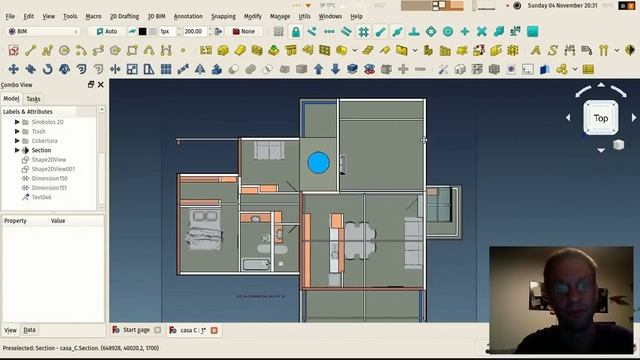Select the Polyline wire tool
640x360 pixels.
[47, 50]
